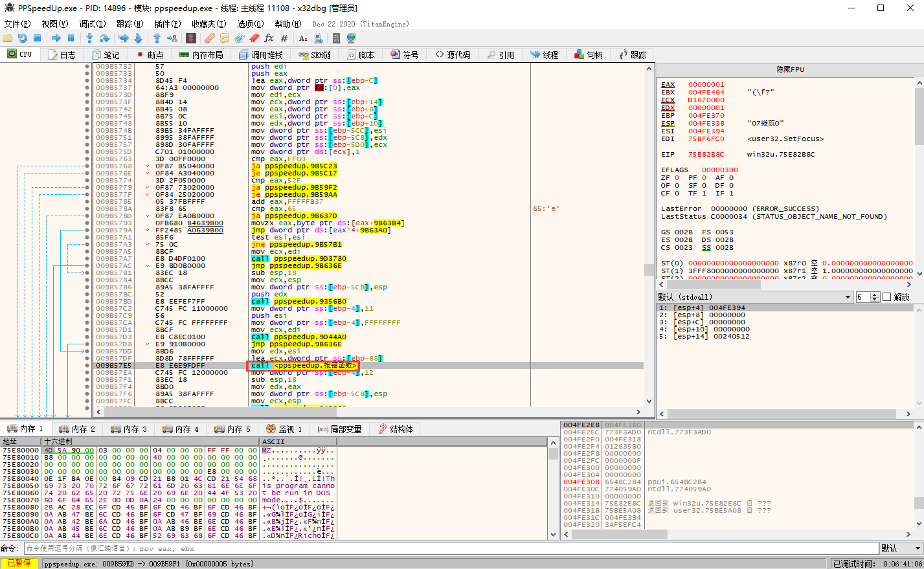Screen dimensions: 924x569
Task: Open the 局部变量 (Locals) tab
Action: click(339, 429)
